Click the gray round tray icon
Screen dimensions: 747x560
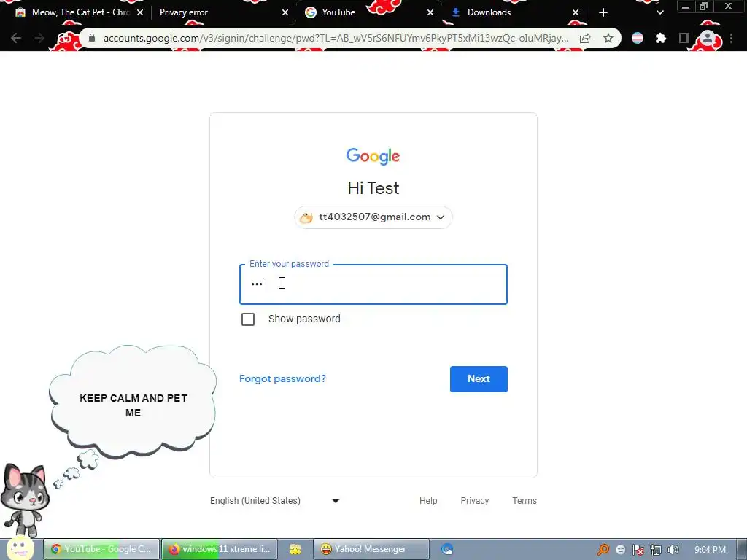pos(620,550)
